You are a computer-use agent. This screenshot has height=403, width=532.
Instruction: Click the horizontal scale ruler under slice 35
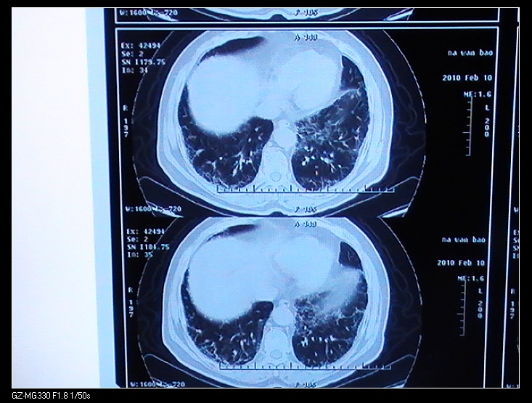coord(306,367)
